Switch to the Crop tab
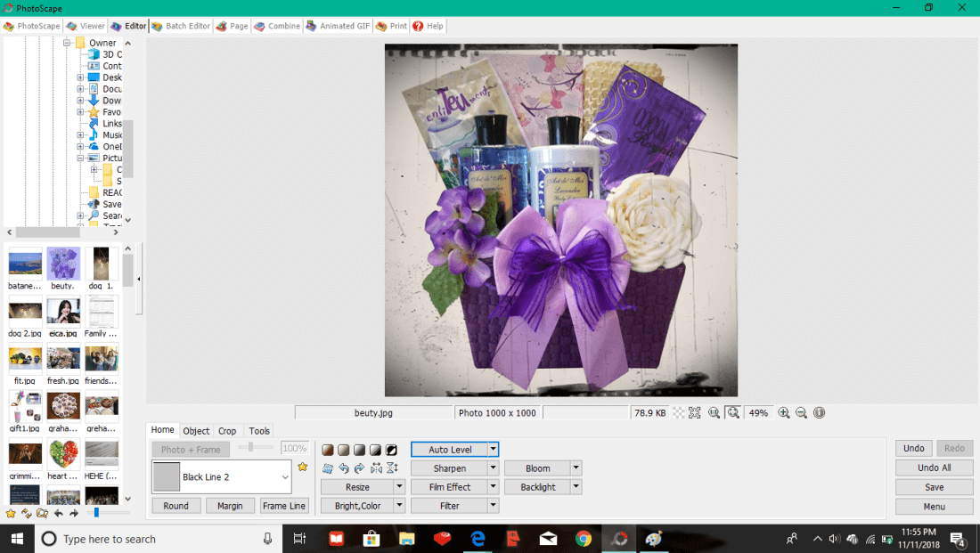This screenshot has height=553, width=980. point(227,431)
